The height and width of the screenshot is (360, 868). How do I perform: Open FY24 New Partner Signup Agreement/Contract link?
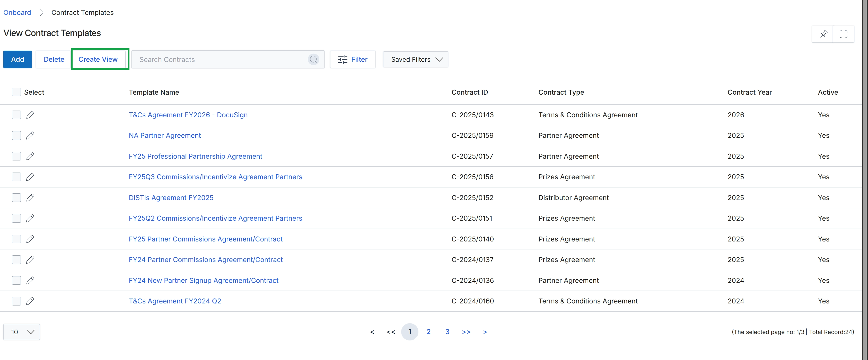[x=204, y=281]
